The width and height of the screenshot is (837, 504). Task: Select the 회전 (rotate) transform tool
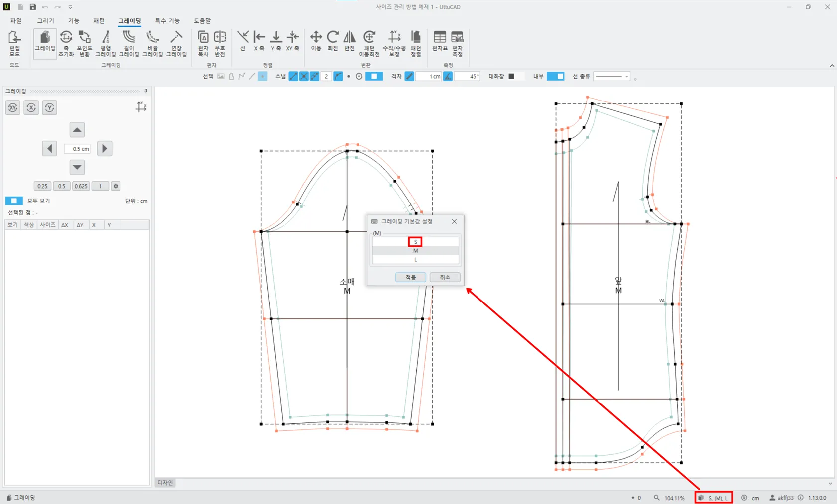point(333,41)
